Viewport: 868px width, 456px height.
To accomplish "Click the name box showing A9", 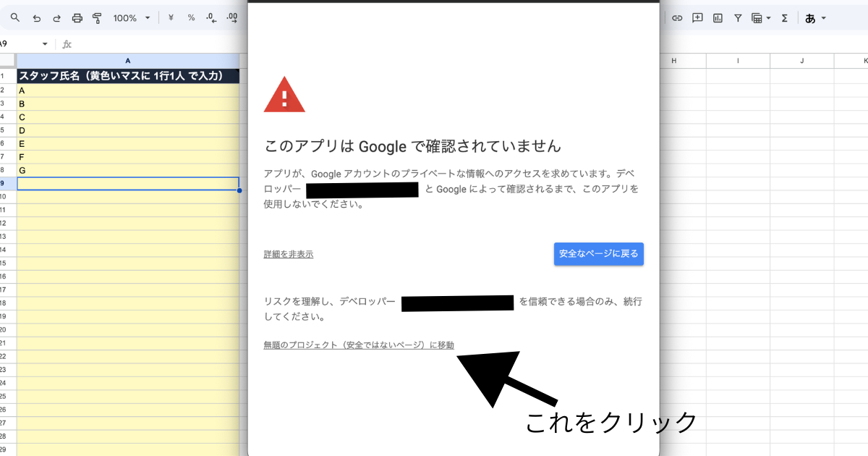I will 20,44.
